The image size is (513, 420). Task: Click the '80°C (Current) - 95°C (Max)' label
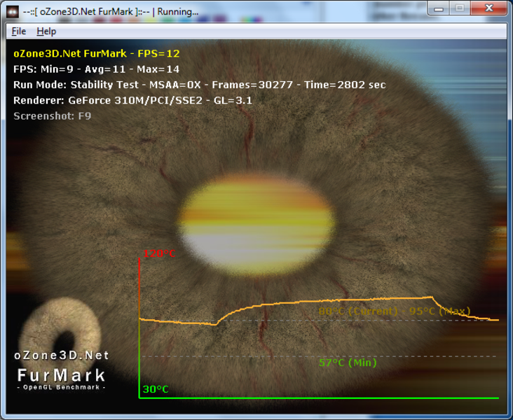pos(395,311)
